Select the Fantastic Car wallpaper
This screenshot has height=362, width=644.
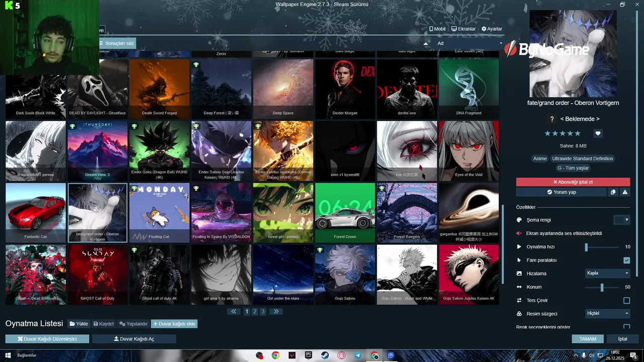[36, 213]
